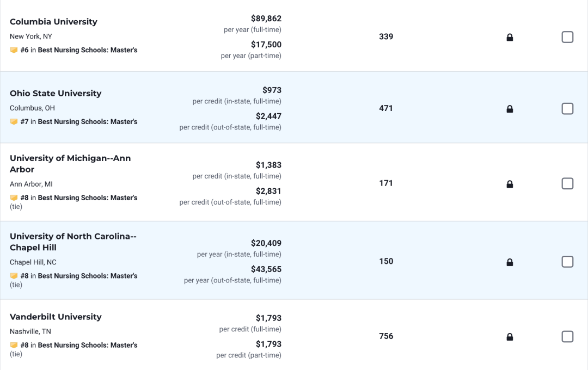This screenshot has height=370, width=588.
Task: Click the lock icon in Columbia University row
Action: pyautogui.click(x=510, y=37)
